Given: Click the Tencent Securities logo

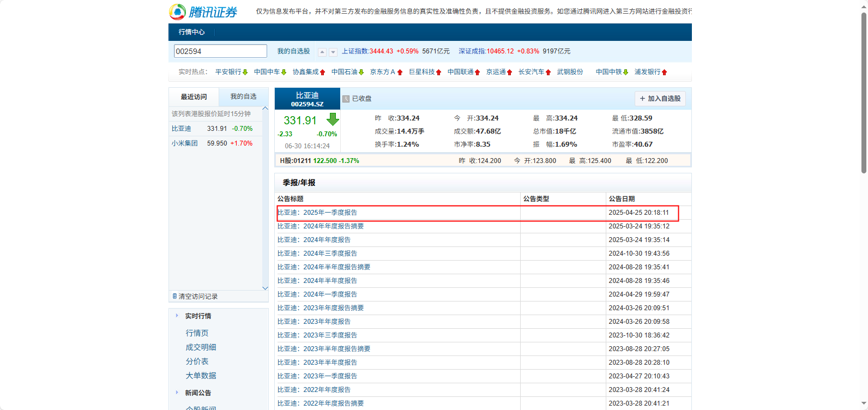Looking at the screenshot, I should 203,11.
